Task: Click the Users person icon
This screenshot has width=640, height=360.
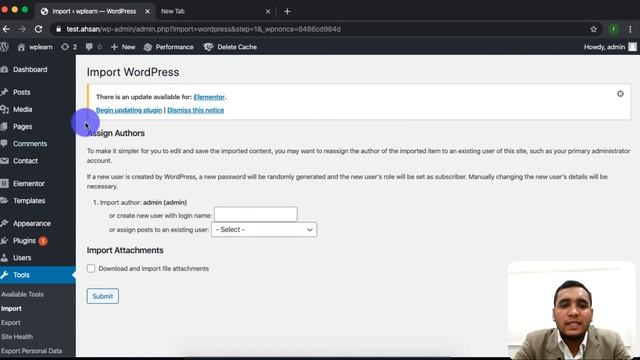Action: point(4,258)
